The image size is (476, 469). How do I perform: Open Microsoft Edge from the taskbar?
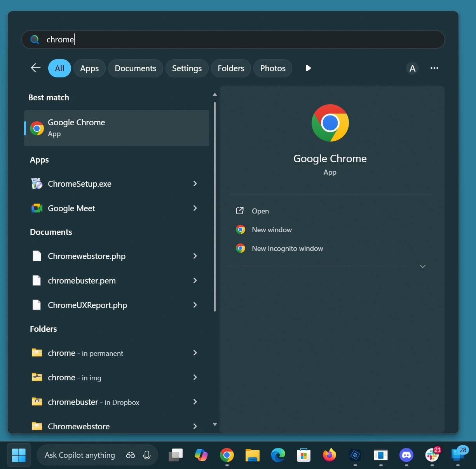point(278,455)
